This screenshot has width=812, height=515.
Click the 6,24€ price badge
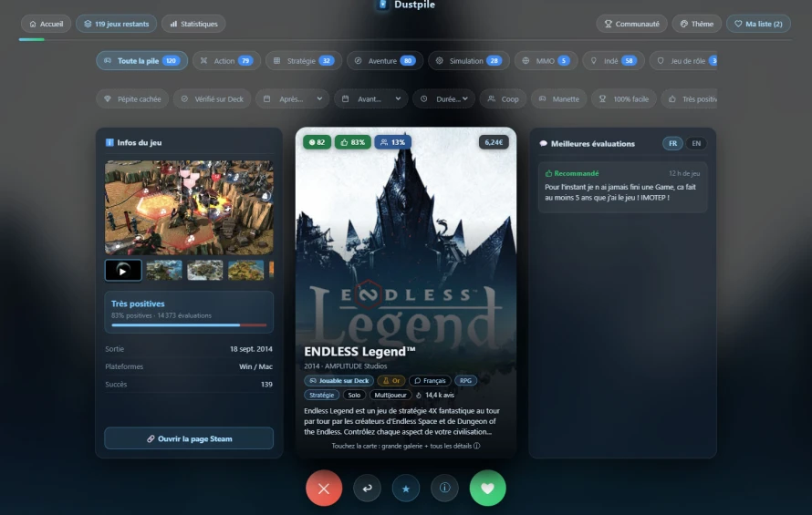[494, 142]
